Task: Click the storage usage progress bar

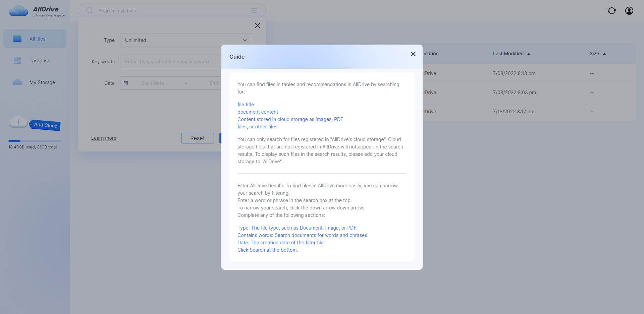Action: click(35, 141)
